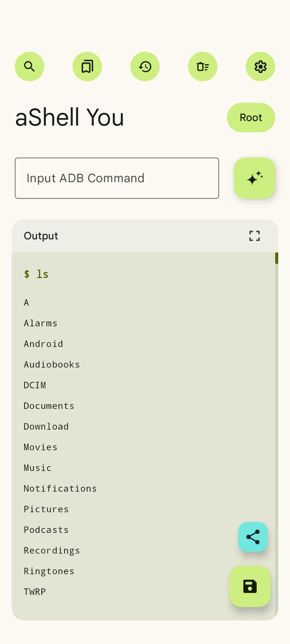Save output with the floppy icon
Image resolution: width=290 pixels, height=644 pixels.
pos(250,586)
